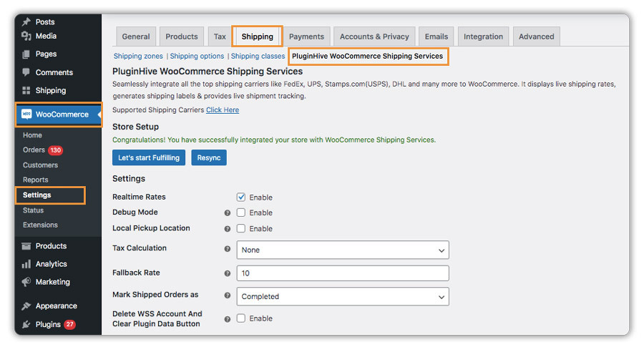Open the Customers submenu item

coord(40,165)
